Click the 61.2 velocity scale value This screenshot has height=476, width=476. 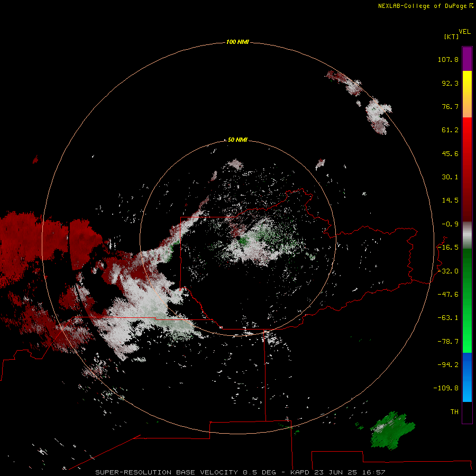[x=450, y=130]
